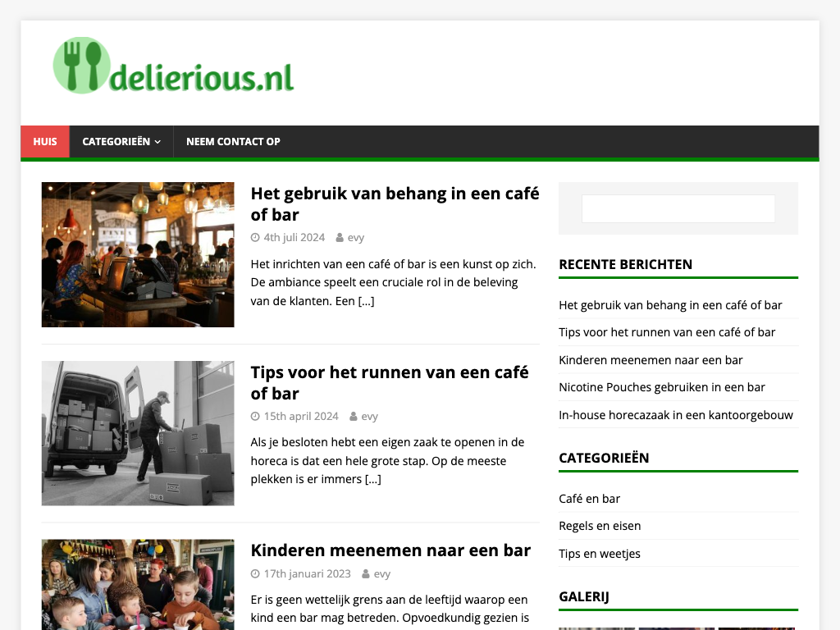Image resolution: width=840 pixels, height=630 pixels.
Task: Open 'Kinderen meenemen naar een bar' headline
Action: coord(390,550)
